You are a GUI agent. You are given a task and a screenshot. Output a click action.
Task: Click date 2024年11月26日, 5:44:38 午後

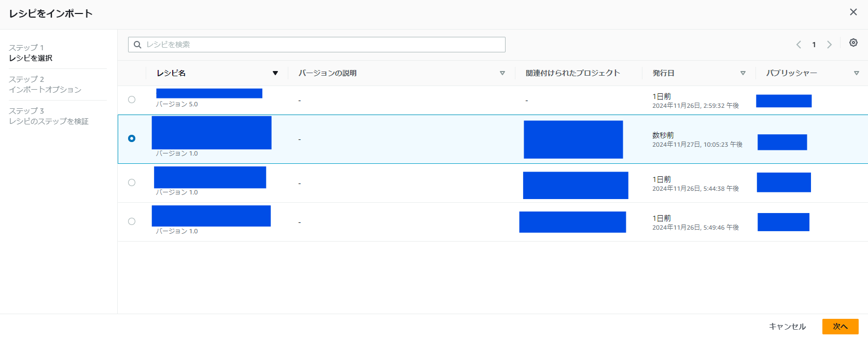[x=695, y=189]
